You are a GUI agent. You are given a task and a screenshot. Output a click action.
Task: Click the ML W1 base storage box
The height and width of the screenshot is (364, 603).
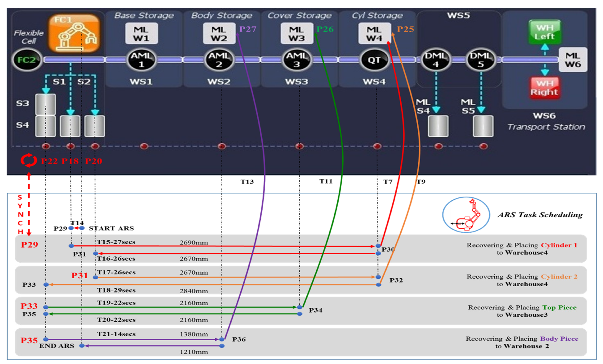tap(141, 34)
